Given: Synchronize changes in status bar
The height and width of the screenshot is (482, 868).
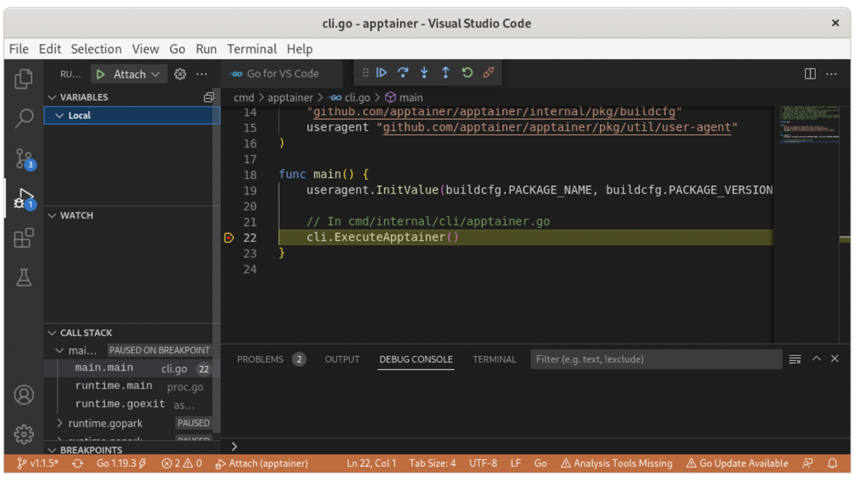Looking at the screenshot, I should point(78,464).
